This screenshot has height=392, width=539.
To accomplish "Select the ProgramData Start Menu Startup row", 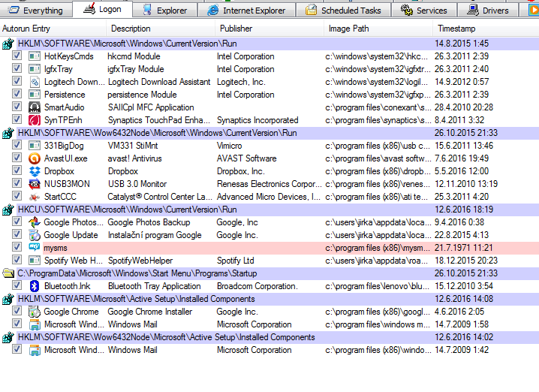I will [x=269, y=273].
